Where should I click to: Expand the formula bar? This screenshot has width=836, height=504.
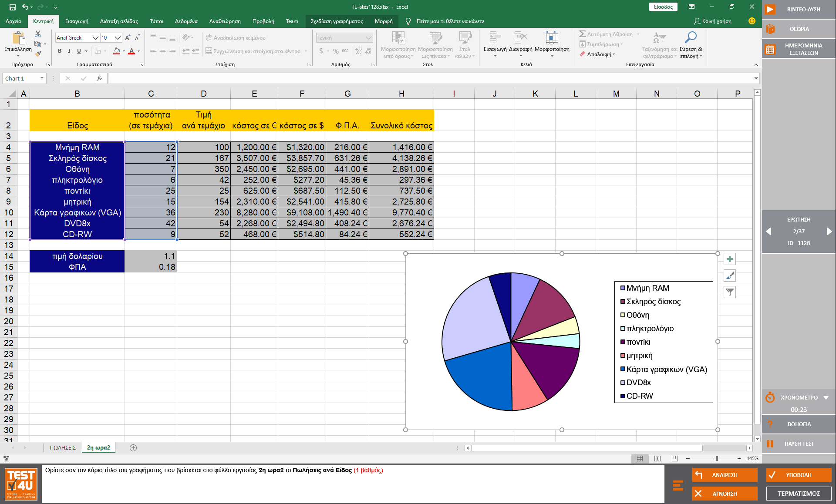click(756, 78)
